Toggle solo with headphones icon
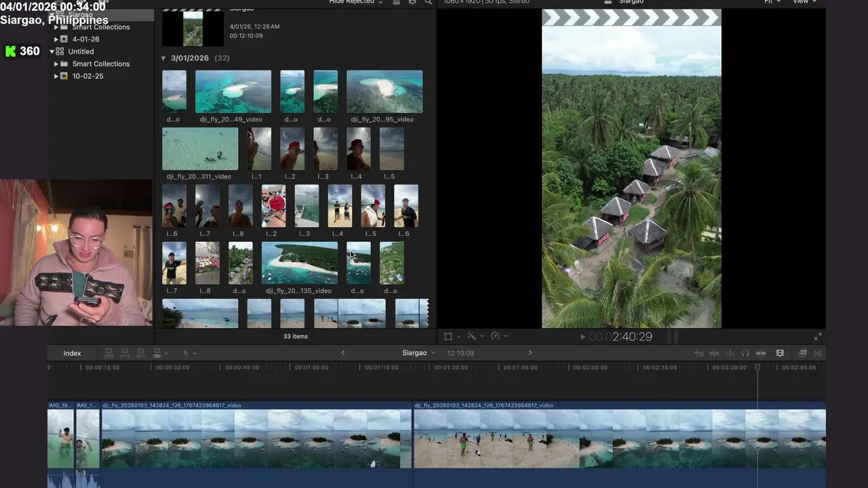868x488 pixels. coord(745,353)
